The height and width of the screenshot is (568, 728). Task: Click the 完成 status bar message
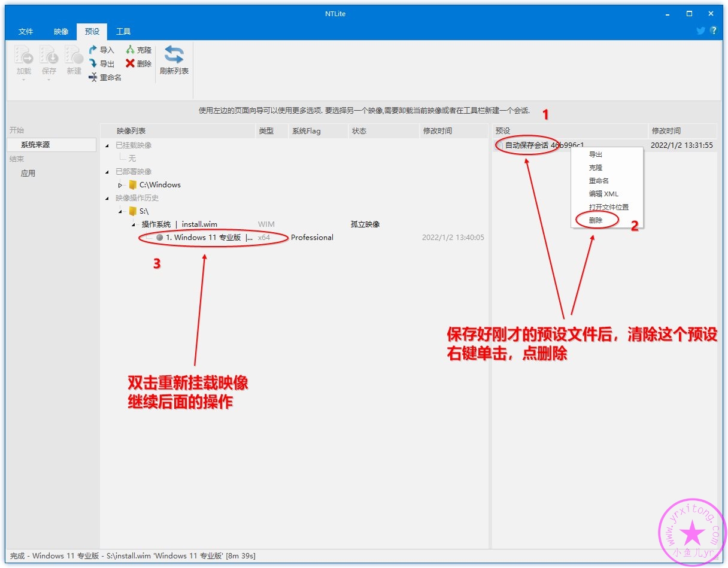pyautogui.click(x=133, y=556)
